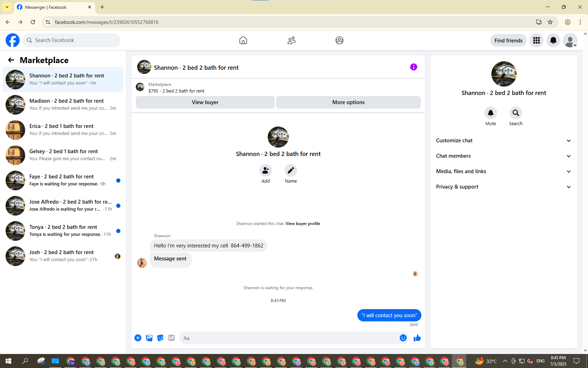Switch to Messenger | Facebook browser tab
The width and height of the screenshot is (588, 368).
tap(54, 7)
